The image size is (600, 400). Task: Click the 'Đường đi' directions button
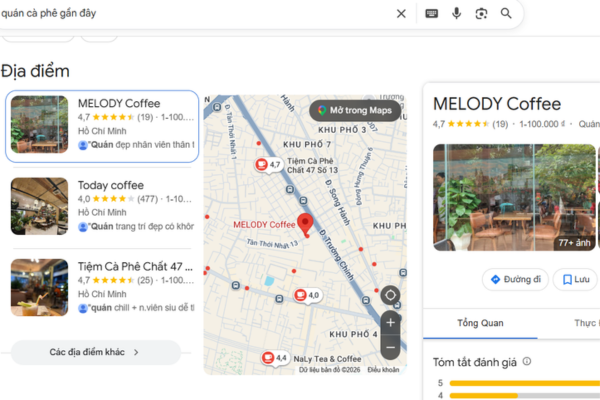click(x=515, y=279)
